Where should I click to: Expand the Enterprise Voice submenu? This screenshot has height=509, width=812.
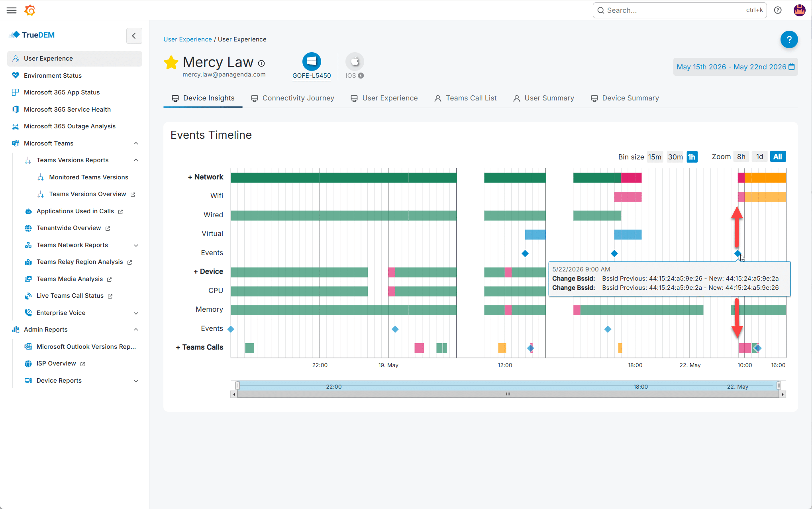coord(136,313)
